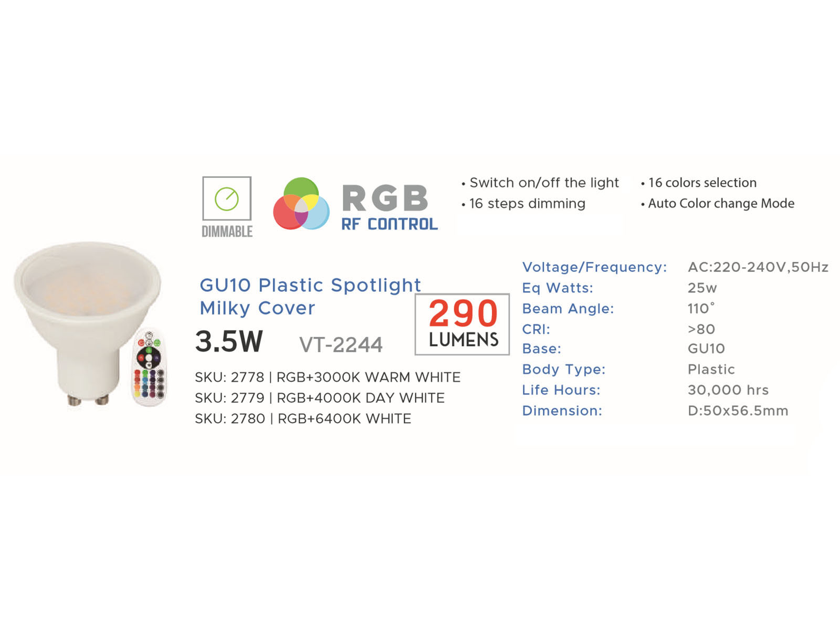
Task: Select SKU 2779 RGB+4000K day white
Action: 320,398
